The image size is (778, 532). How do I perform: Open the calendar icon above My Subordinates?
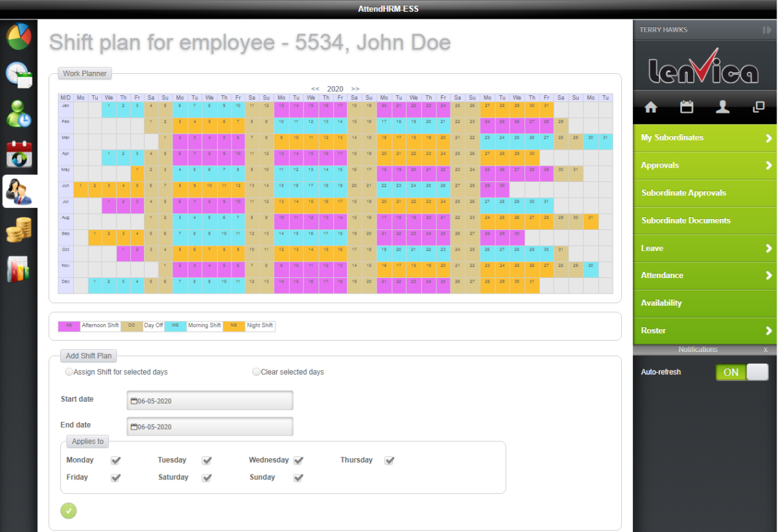(x=687, y=107)
